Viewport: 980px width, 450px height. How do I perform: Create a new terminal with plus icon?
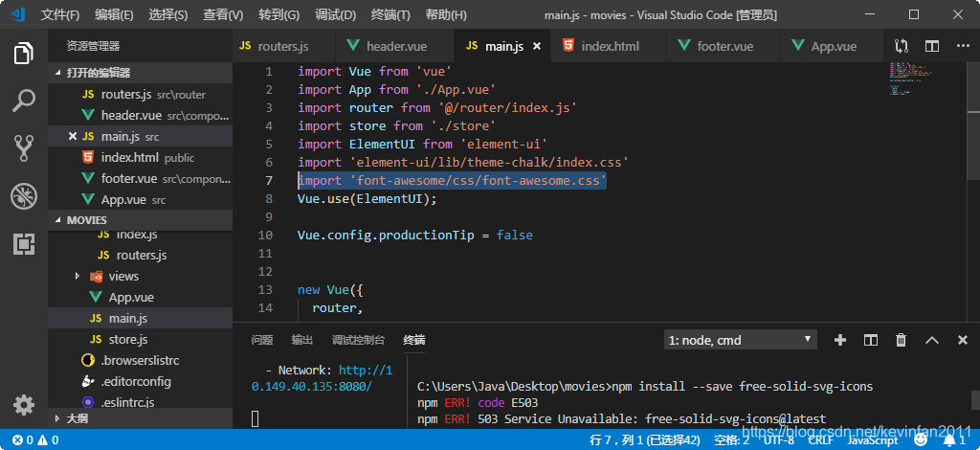pyautogui.click(x=840, y=340)
